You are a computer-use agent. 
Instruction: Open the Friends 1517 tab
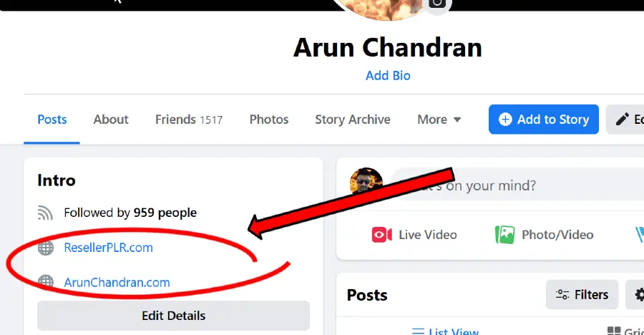click(189, 120)
